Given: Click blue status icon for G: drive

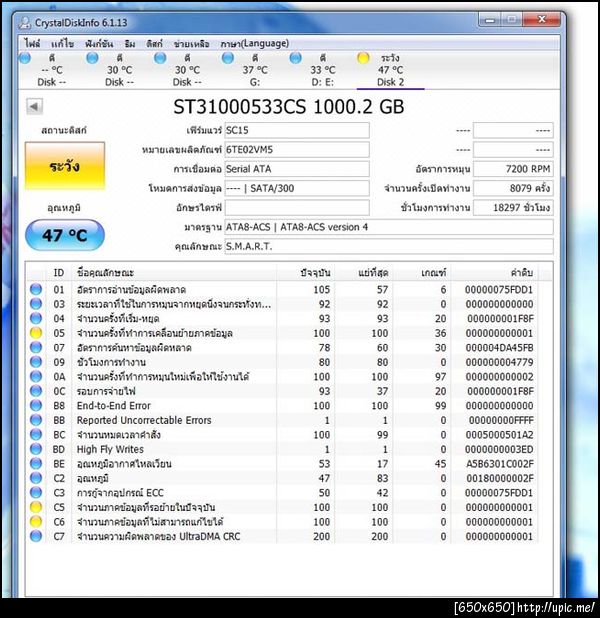Looking at the screenshot, I should click(x=227, y=58).
